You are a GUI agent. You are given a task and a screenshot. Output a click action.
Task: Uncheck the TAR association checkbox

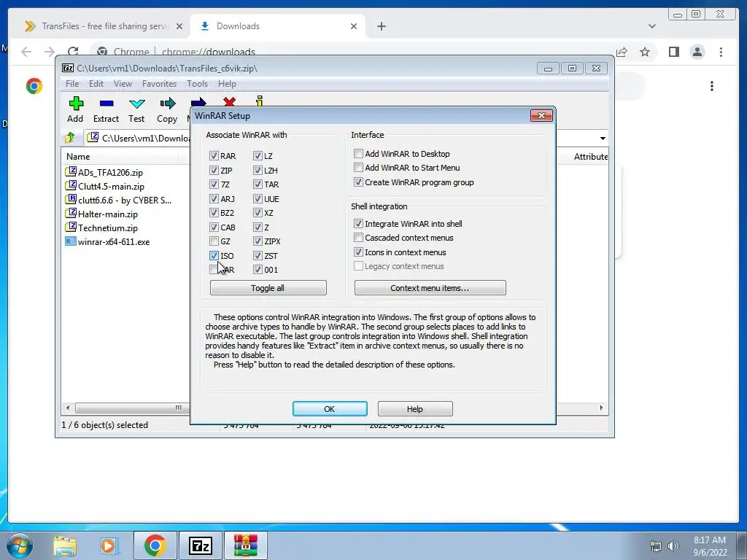pyautogui.click(x=258, y=184)
